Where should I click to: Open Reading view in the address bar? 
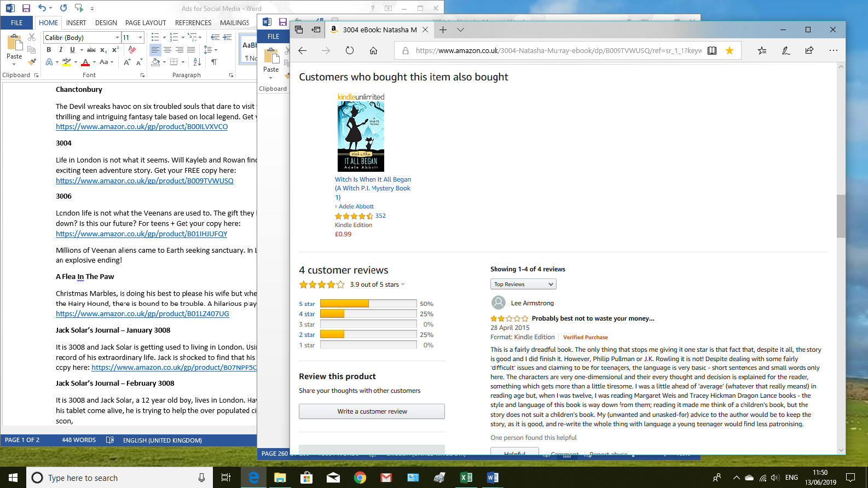(x=712, y=51)
